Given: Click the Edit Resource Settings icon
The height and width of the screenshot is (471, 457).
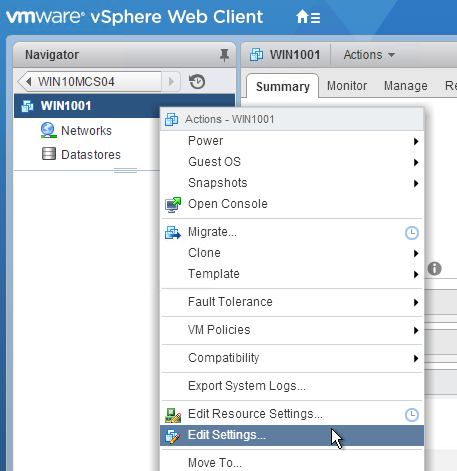Looking at the screenshot, I should pos(173,415).
